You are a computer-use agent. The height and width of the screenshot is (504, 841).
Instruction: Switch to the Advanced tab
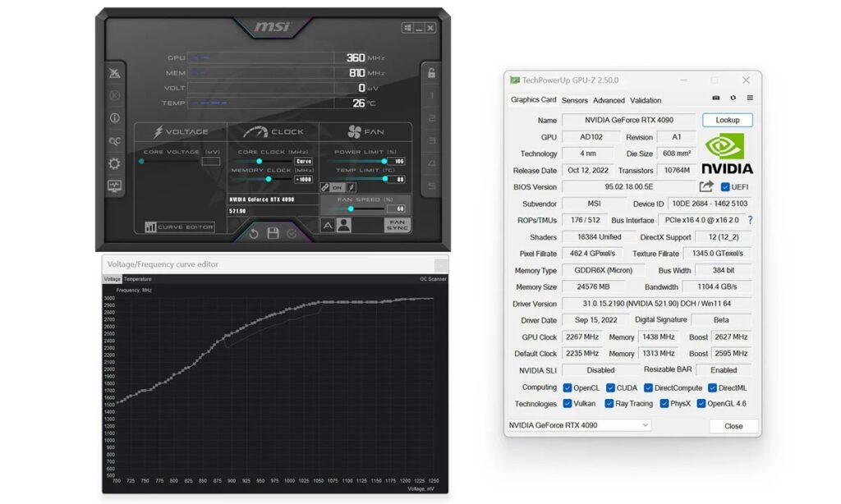coord(609,100)
